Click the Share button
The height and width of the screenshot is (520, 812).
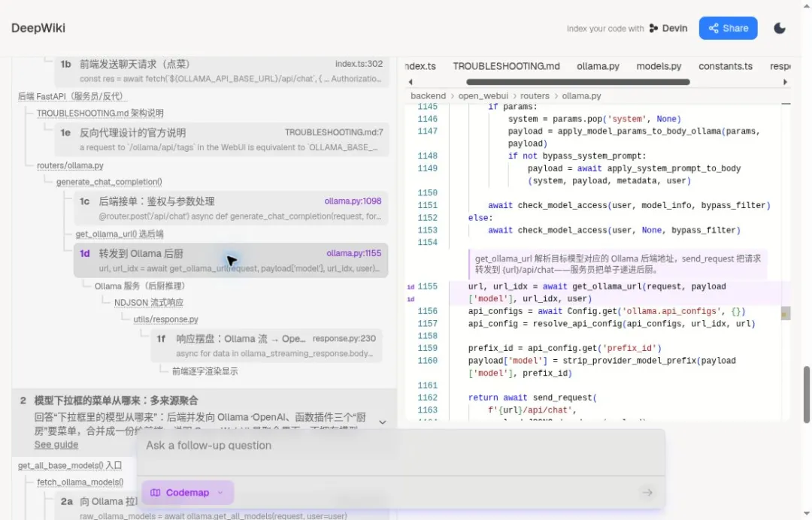click(x=728, y=28)
